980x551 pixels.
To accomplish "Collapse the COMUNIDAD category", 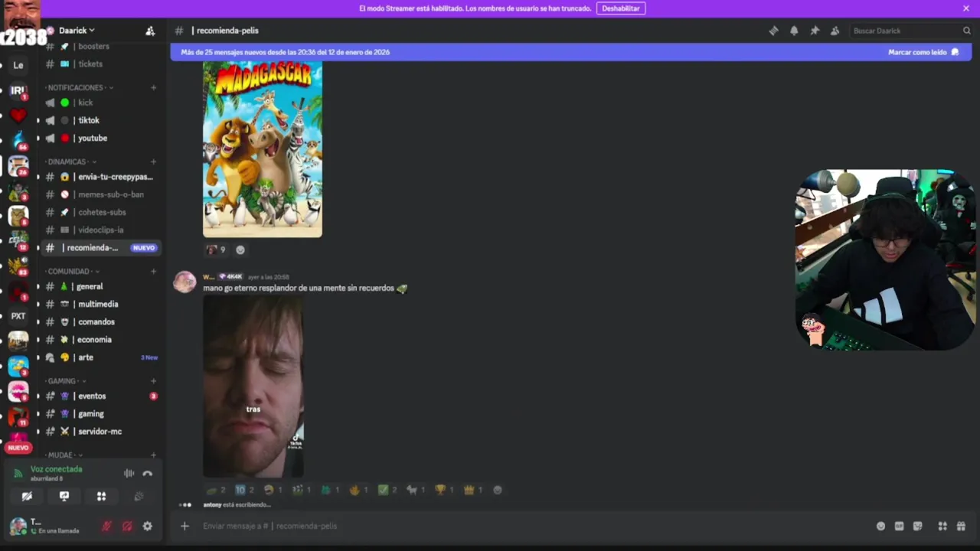I will pos(73,272).
